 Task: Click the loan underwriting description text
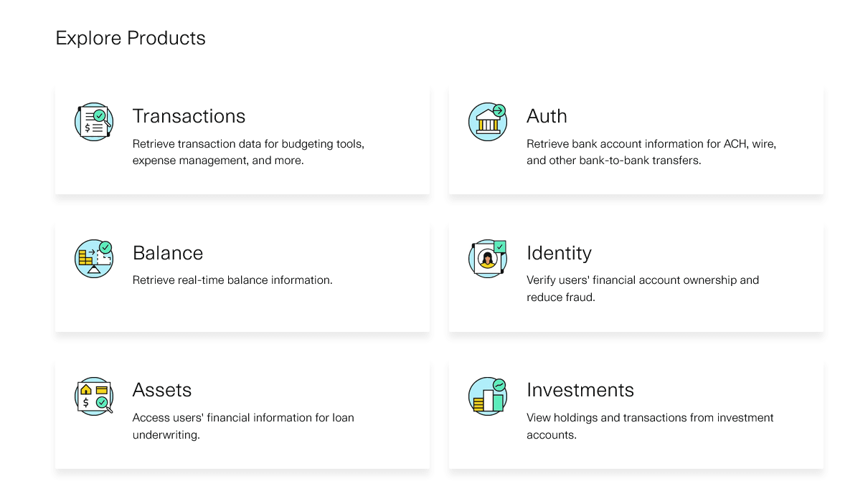243,426
